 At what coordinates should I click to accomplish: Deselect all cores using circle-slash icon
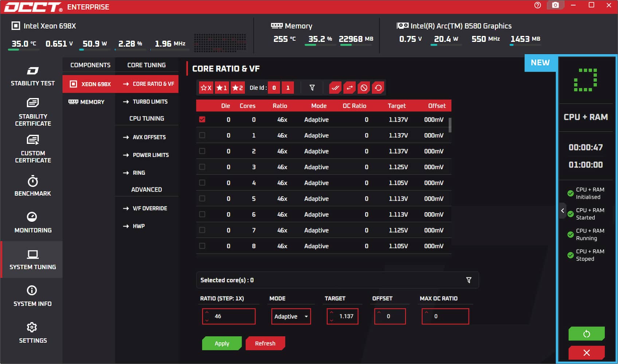click(364, 87)
